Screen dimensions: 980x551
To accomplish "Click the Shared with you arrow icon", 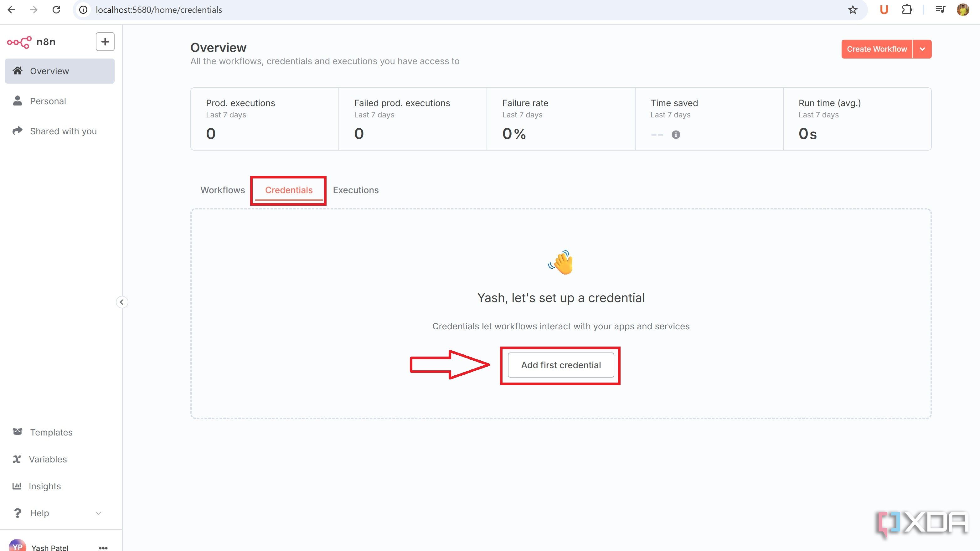I will point(18,131).
